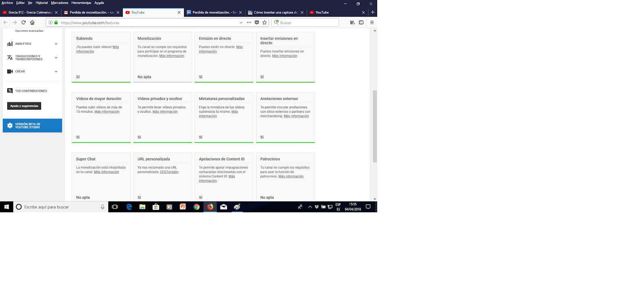
Task: Click the Analytics bar-chart icon
Action: 10,44
